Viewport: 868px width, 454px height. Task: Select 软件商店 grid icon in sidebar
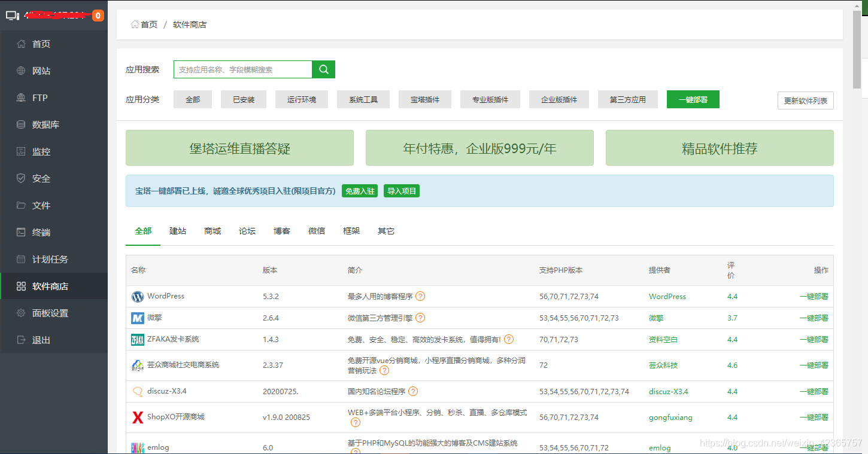pos(22,286)
